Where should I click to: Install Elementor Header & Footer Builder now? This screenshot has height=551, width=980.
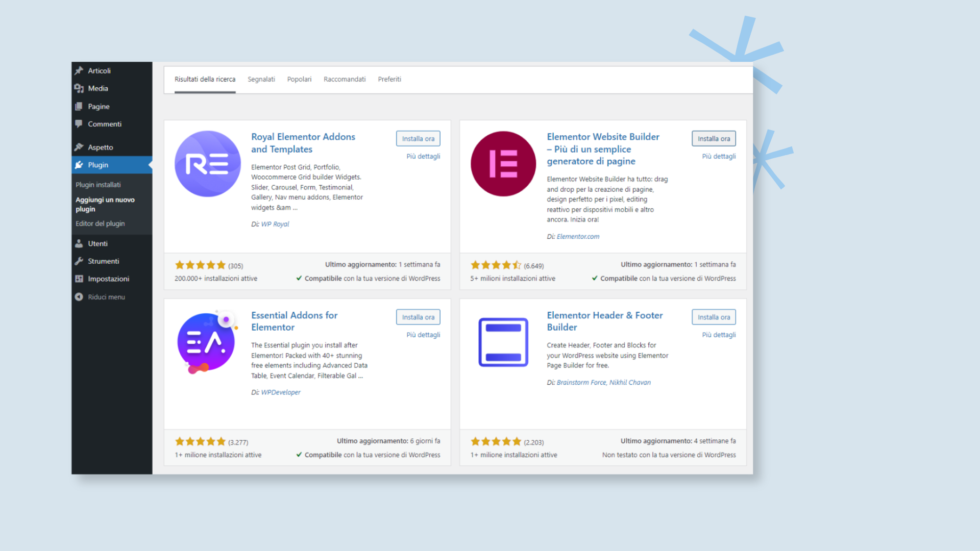[714, 317]
